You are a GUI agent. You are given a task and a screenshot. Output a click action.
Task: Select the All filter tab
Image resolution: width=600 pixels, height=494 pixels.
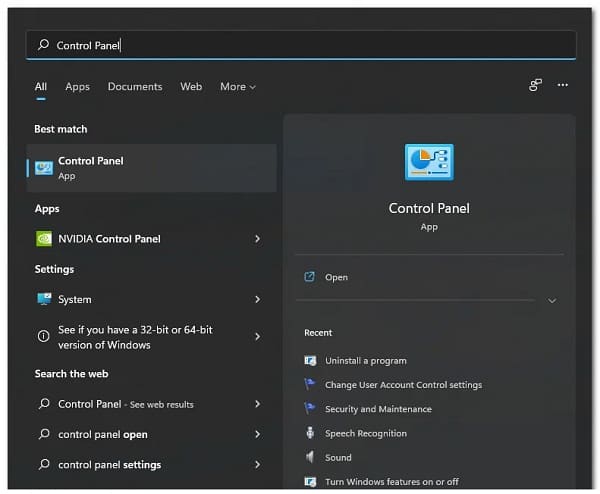click(x=41, y=86)
